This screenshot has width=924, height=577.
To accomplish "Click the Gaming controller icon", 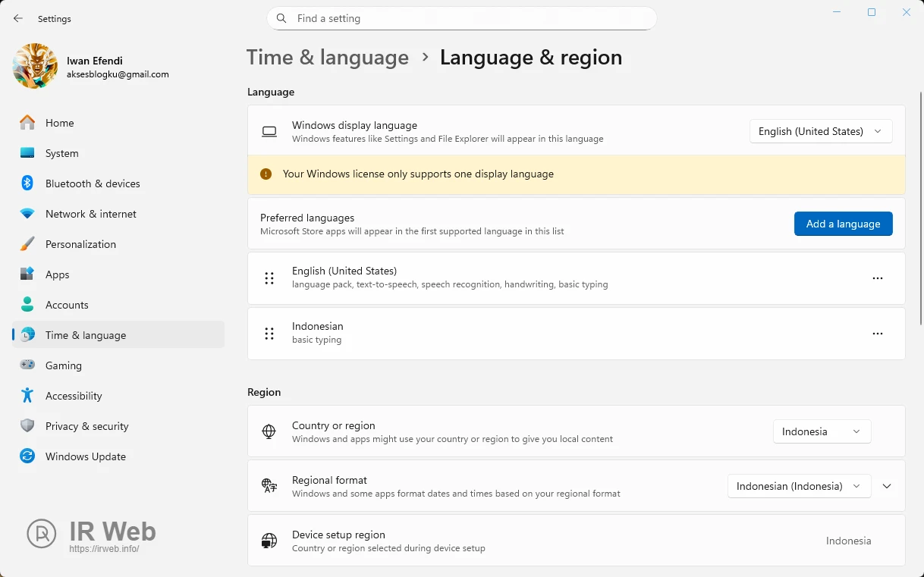I will [x=27, y=365].
